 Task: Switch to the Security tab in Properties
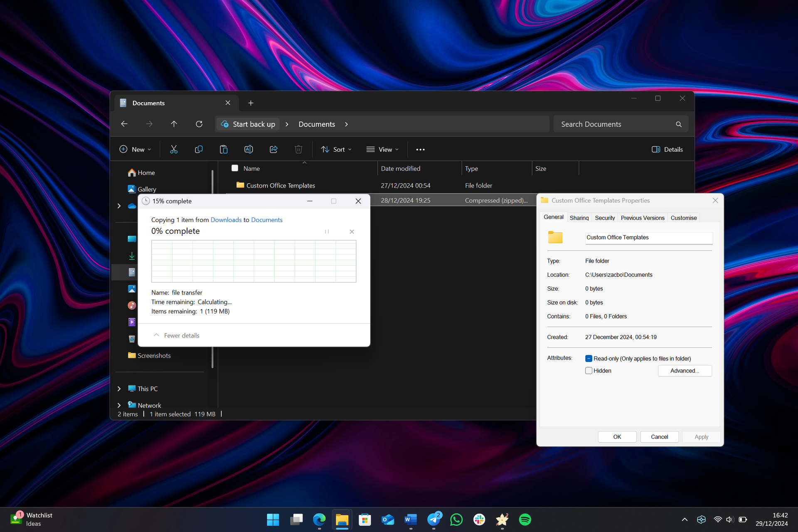605,217
